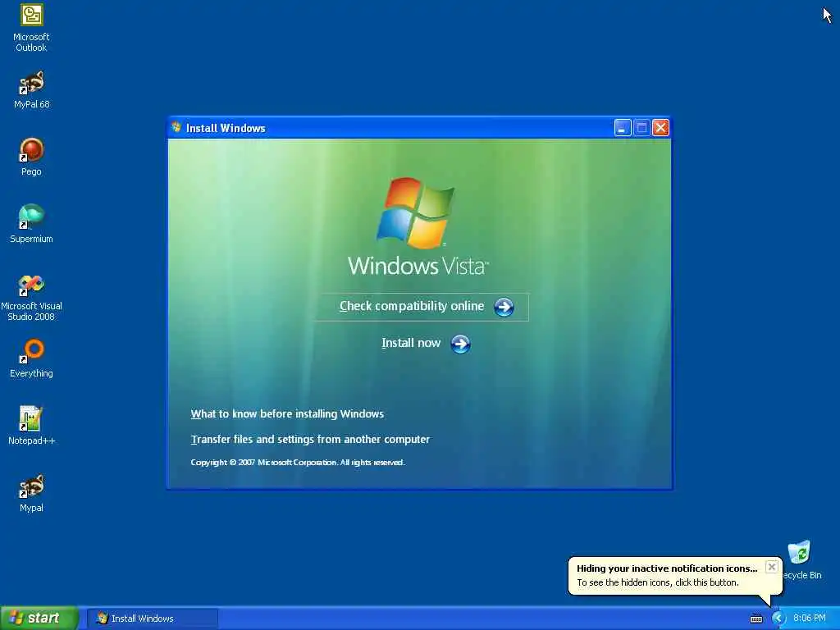Click the 8:06 PM taskbar clock
The width and height of the screenshot is (840, 630).
(810, 619)
